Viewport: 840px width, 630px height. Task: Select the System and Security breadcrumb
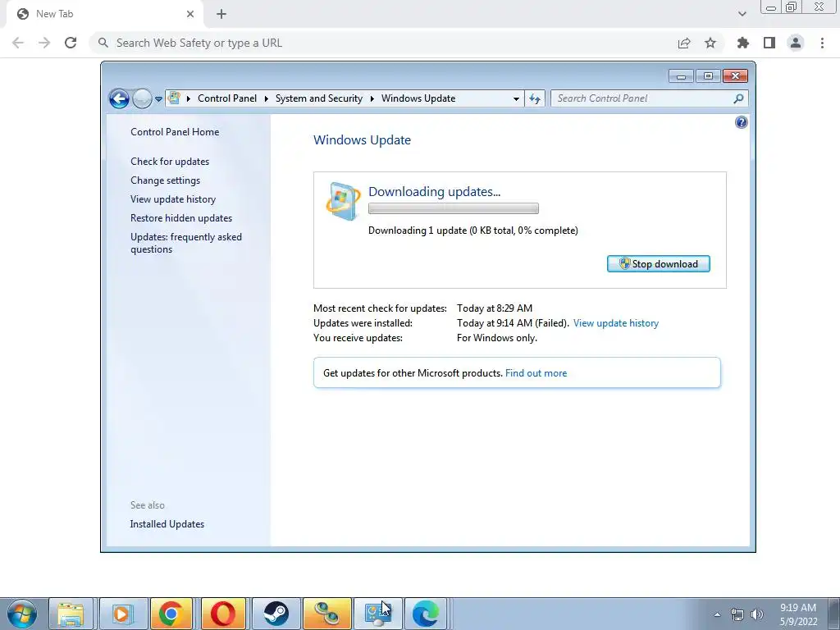coord(319,98)
